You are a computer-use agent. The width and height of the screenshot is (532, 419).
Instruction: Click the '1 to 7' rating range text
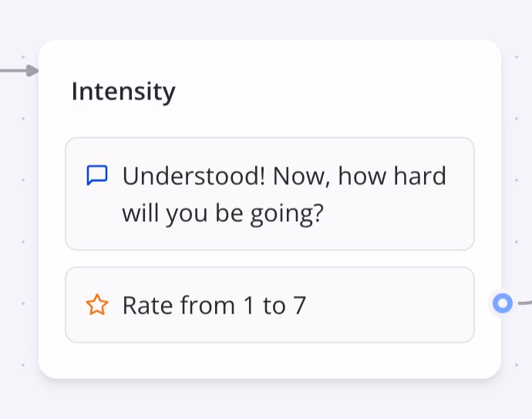point(274,306)
